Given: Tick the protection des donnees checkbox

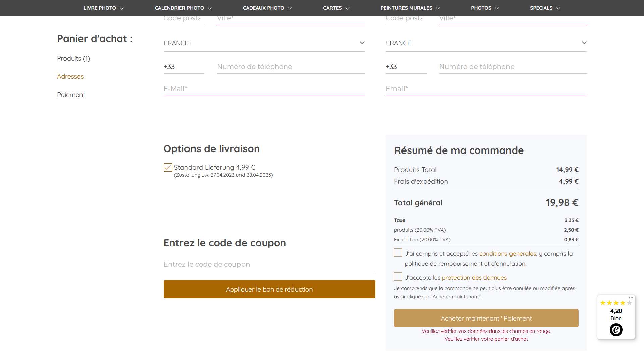Looking at the screenshot, I should [x=398, y=277].
